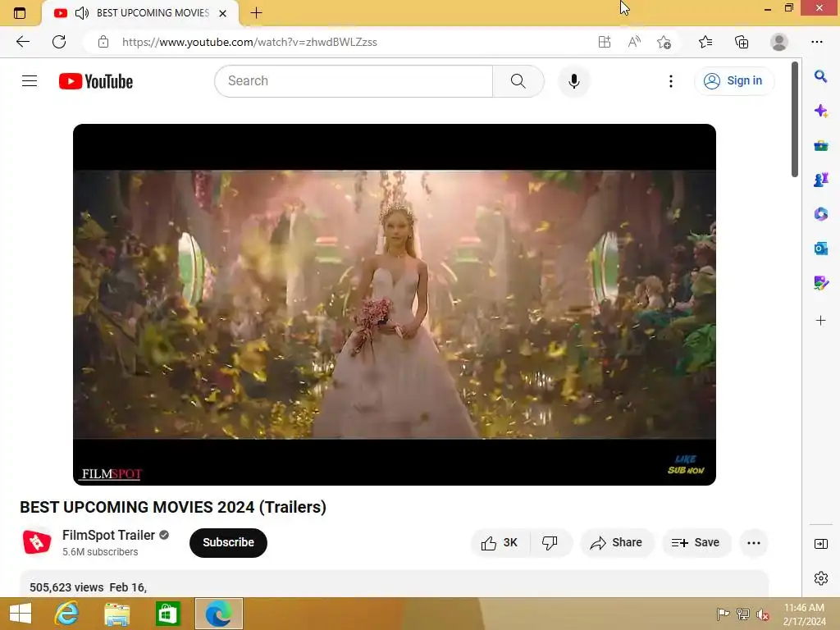This screenshot has width=840, height=630.
Task: Open Windows Store from taskbar
Action: coord(167,614)
